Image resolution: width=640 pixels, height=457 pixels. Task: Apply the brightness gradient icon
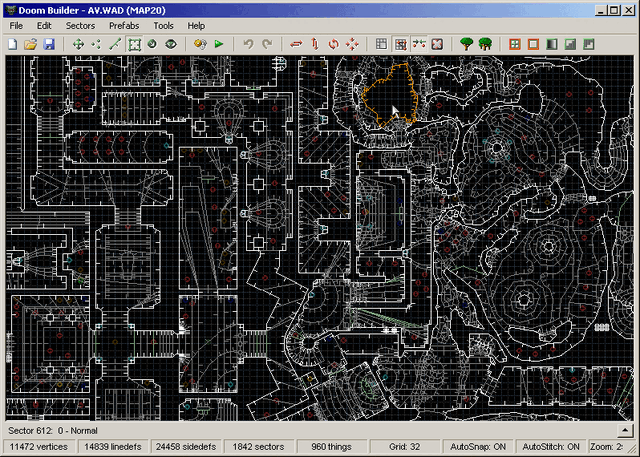coord(552,44)
